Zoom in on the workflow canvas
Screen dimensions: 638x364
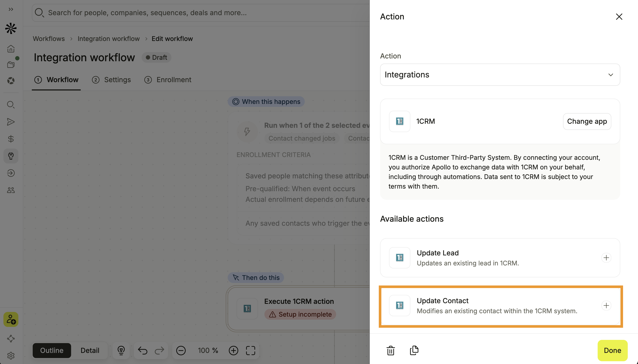click(x=233, y=350)
